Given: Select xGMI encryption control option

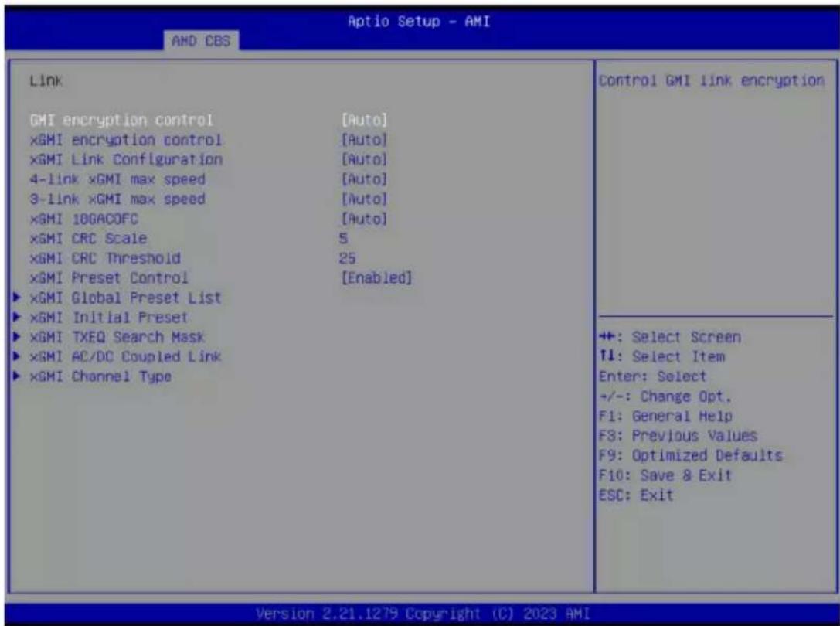Looking at the screenshot, I should click(125, 139).
